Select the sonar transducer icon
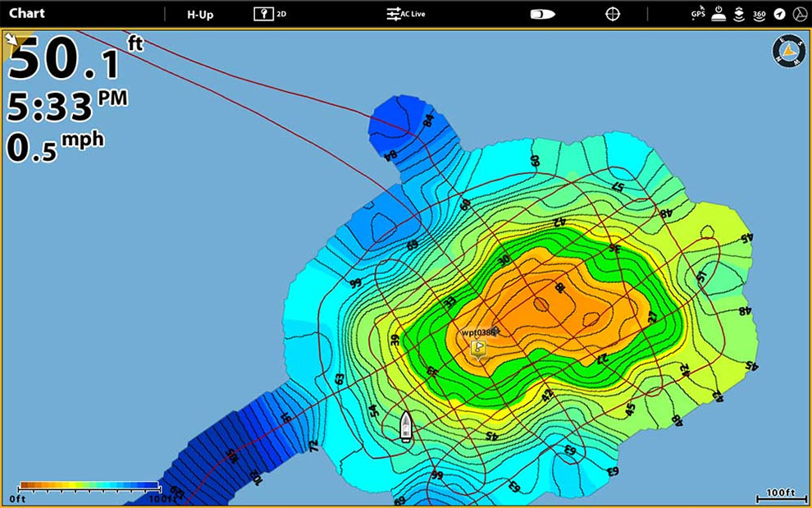This screenshot has width=812, height=508. (738, 14)
